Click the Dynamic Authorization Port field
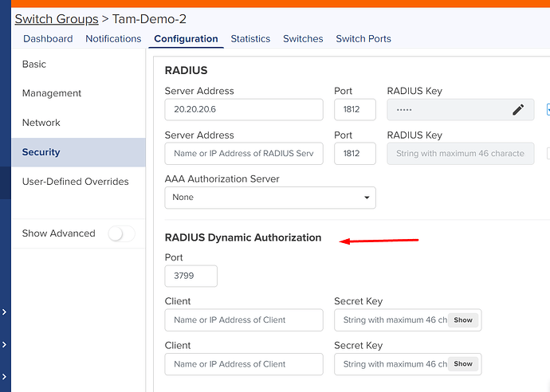 pos(191,276)
